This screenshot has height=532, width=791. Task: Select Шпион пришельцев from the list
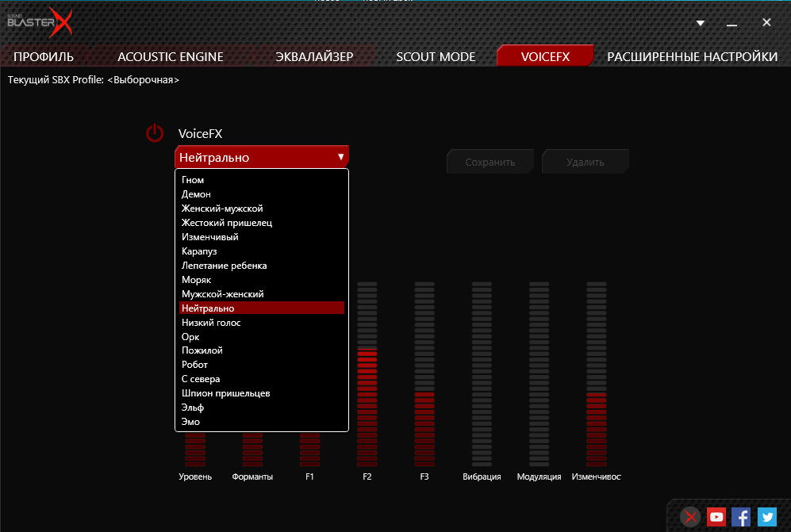point(262,393)
